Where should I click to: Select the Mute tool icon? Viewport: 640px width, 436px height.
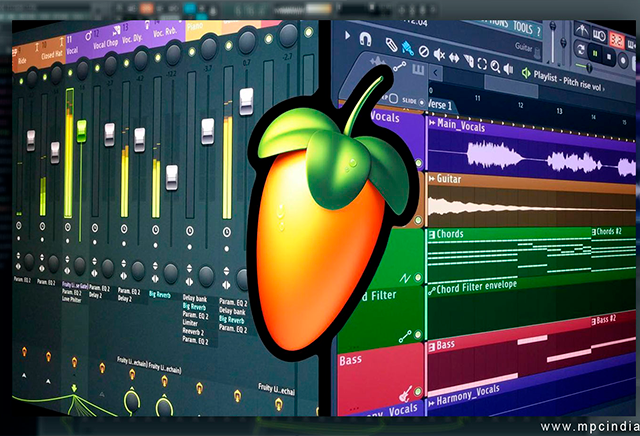(439, 54)
